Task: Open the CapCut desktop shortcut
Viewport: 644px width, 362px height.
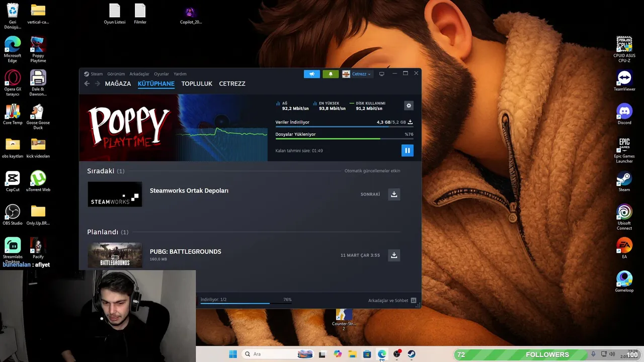Action: click(13, 182)
